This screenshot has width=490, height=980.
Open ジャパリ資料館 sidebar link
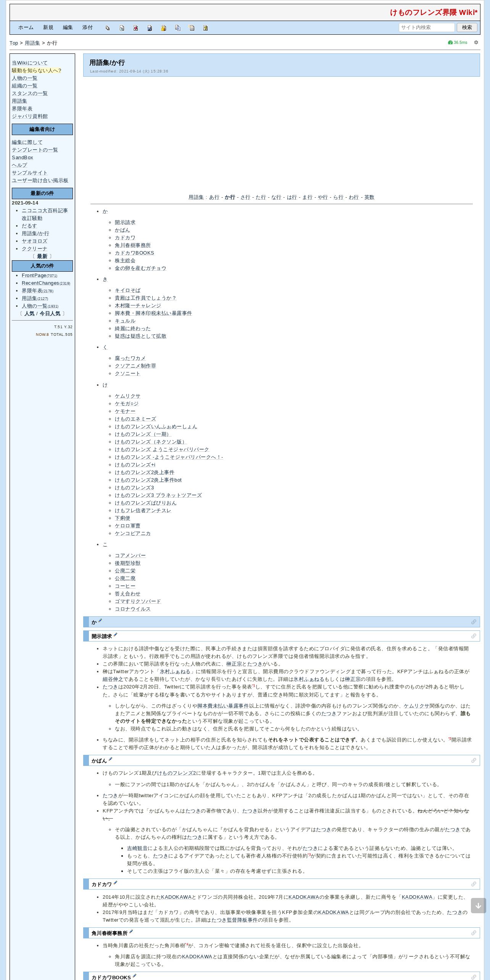[30, 116]
